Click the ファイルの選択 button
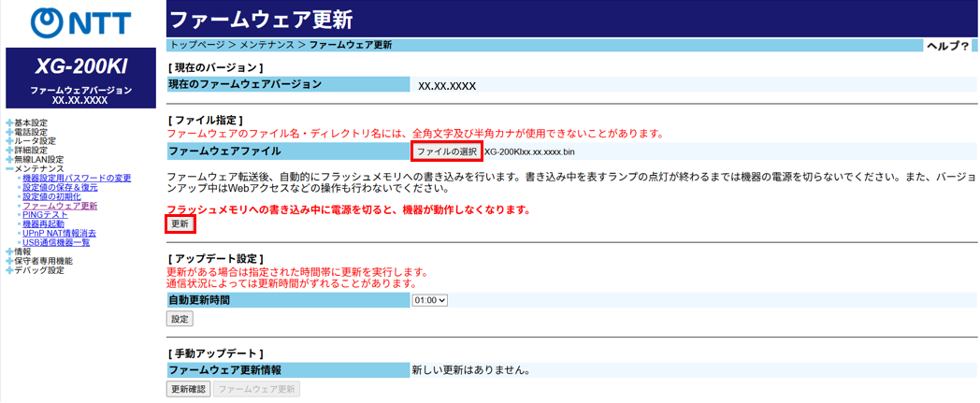Image resolution: width=980 pixels, height=403 pixels. 446,151
